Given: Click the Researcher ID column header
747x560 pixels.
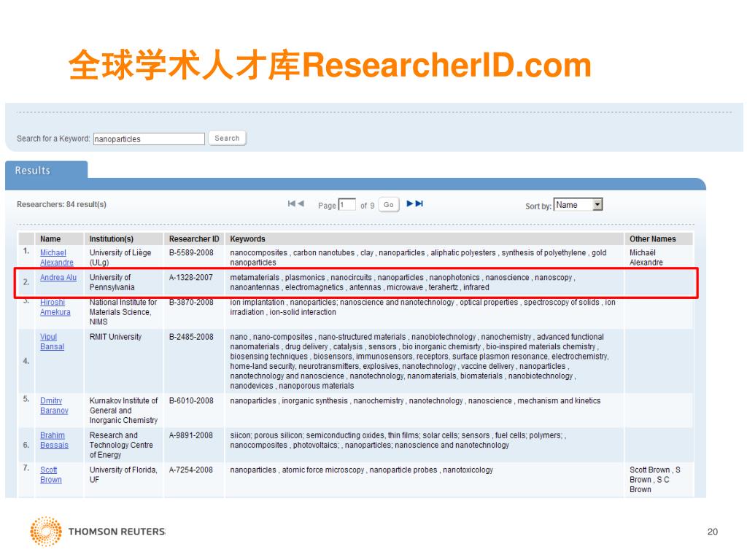Looking at the screenshot, I should tap(194, 238).
